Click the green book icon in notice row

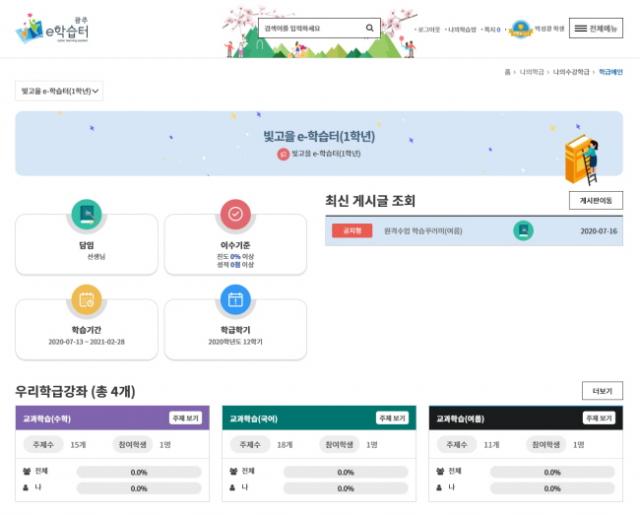point(523,231)
